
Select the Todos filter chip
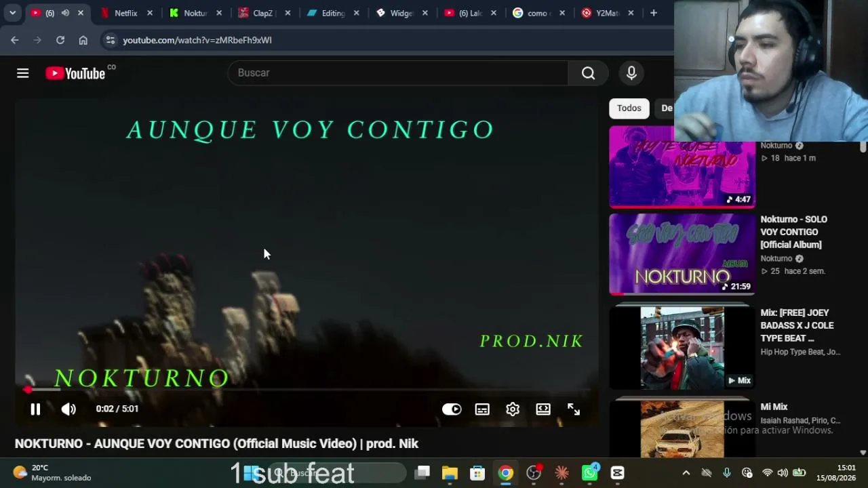coord(629,108)
